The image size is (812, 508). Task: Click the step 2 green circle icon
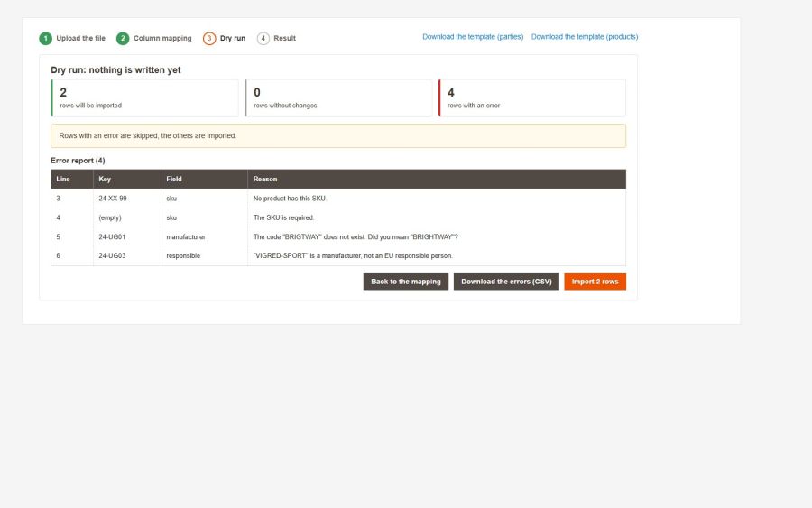[x=123, y=38]
